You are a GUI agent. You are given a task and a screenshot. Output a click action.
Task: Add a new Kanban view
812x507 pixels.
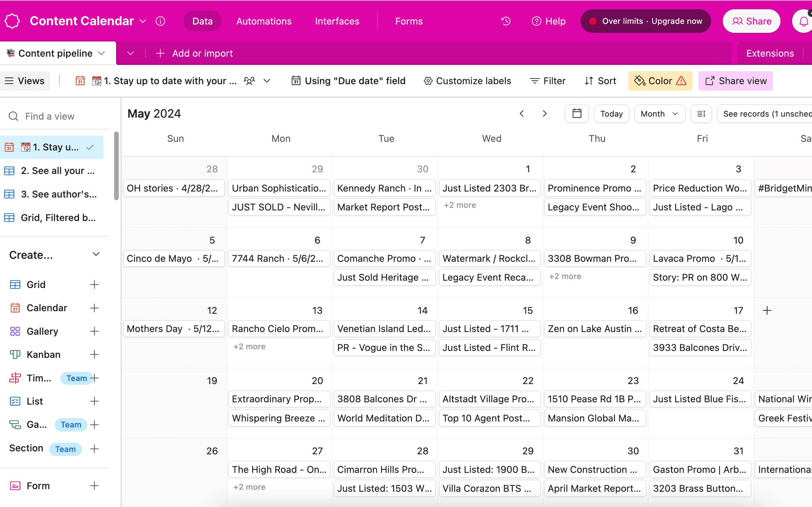pos(95,355)
